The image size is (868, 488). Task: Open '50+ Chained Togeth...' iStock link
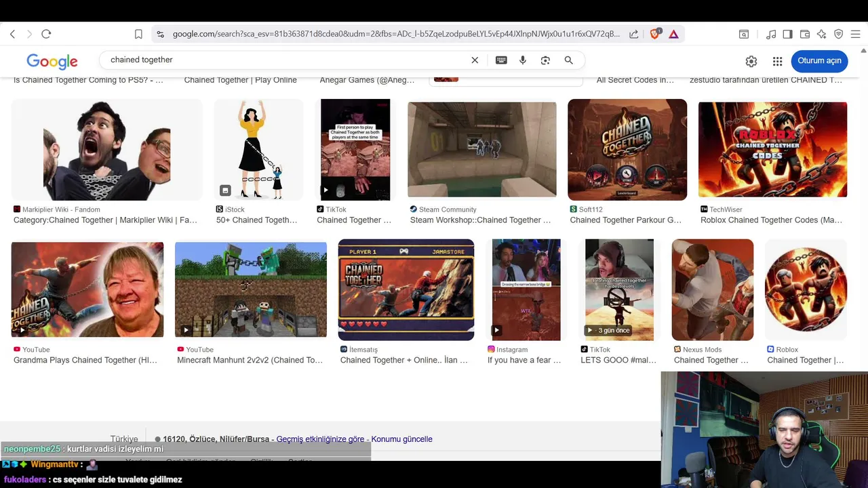257,220
